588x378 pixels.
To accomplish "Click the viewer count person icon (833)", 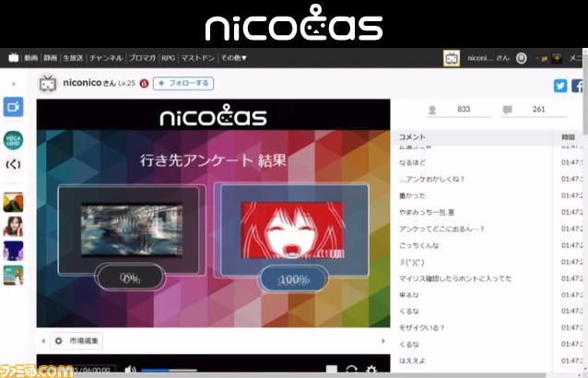I will (432, 110).
